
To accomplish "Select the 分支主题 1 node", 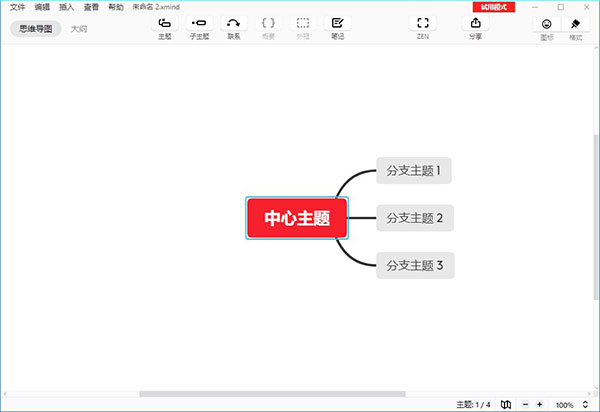I will point(414,171).
